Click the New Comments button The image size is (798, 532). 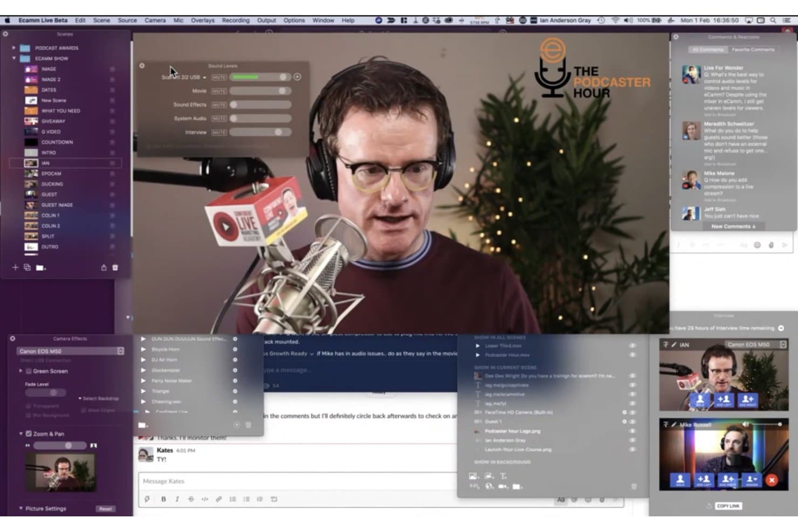[x=733, y=226]
